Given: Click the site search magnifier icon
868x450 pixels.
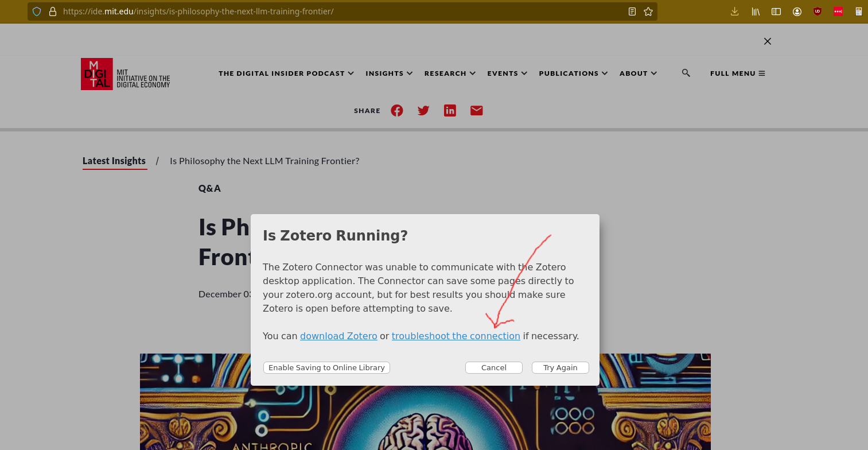Looking at the screenshot, I should (686, 73).
